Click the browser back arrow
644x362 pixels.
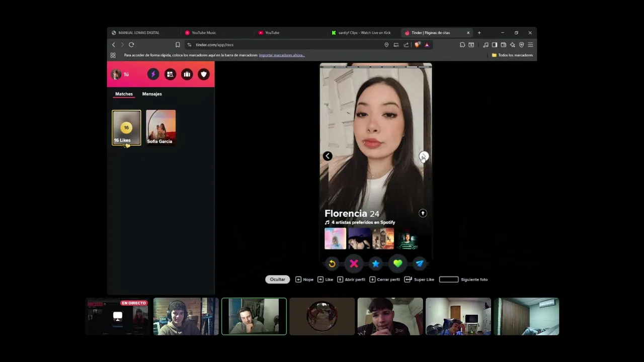point(113,45)
